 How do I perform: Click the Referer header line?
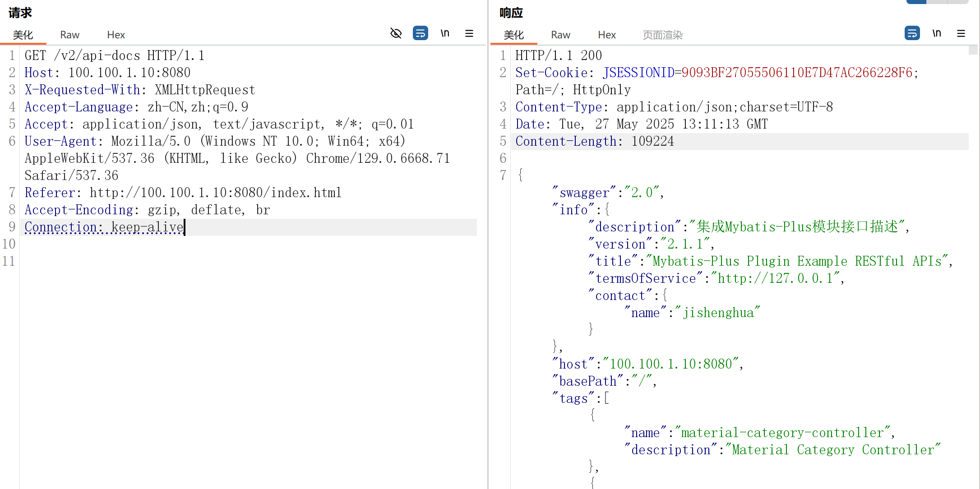pos(183,193)
